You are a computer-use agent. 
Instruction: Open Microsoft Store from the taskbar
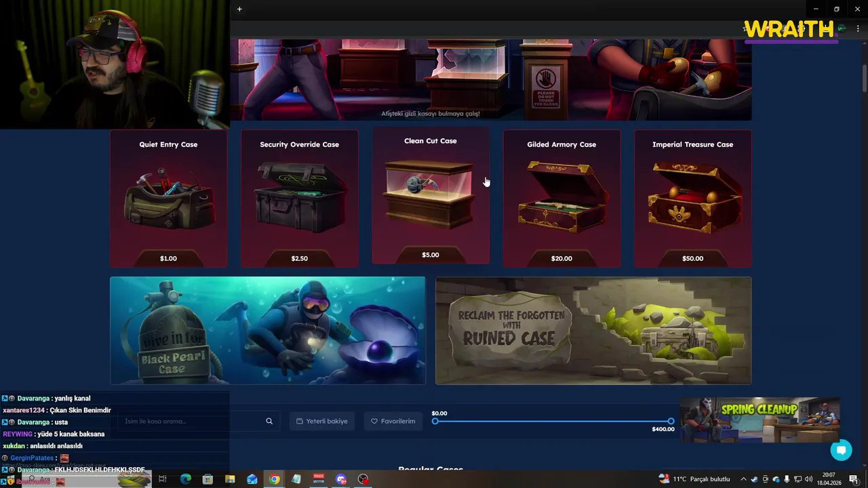pos(208,479)
